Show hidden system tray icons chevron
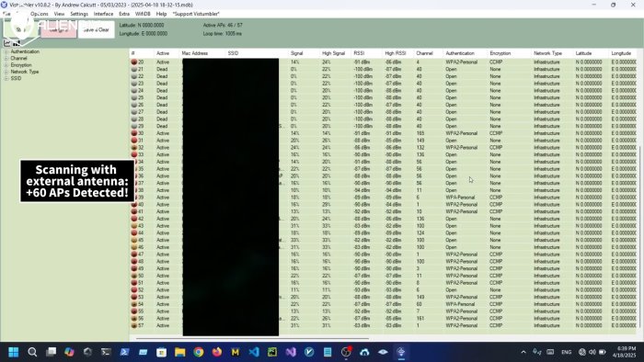This screenshot has width=644, height=362. pyautogui.click(x=523, y=352)
